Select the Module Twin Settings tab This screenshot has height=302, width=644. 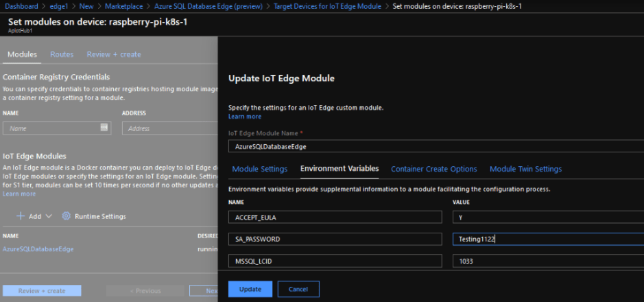(525, 169)
